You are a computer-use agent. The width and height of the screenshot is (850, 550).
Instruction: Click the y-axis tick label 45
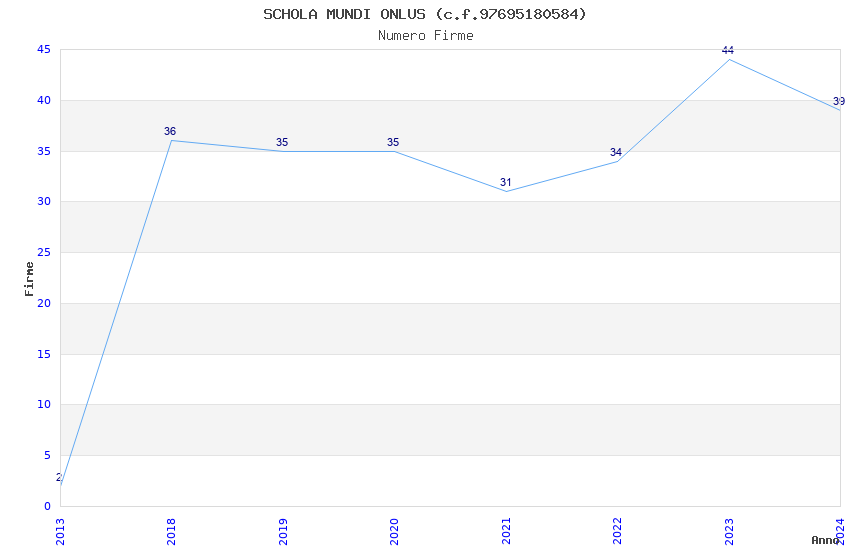[x=44, y=49]
